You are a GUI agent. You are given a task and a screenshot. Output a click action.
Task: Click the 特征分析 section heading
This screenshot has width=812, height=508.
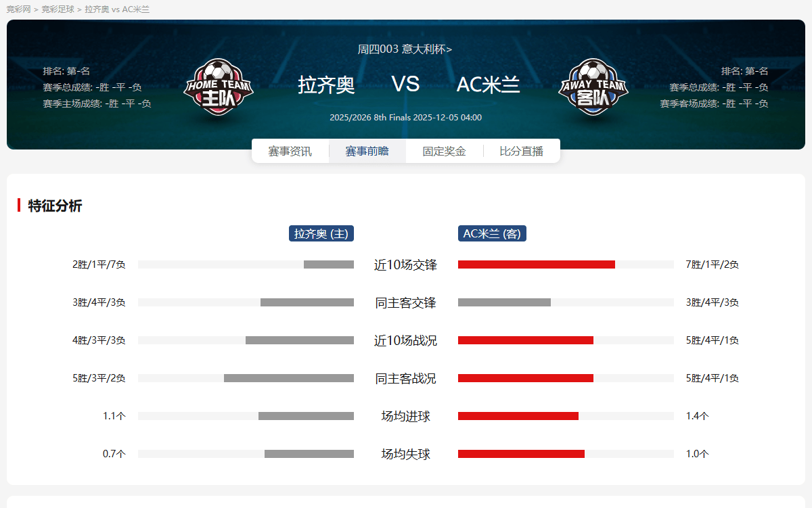point(55,206)
